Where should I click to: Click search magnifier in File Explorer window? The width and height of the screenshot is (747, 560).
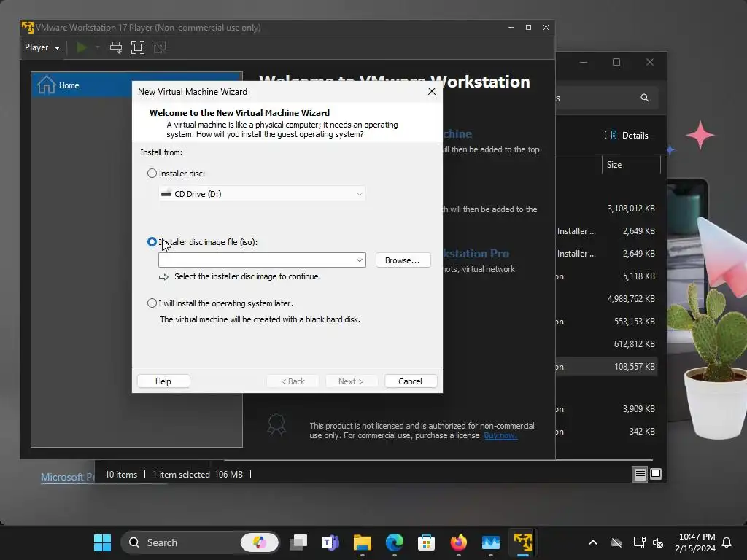click(645, 98)
